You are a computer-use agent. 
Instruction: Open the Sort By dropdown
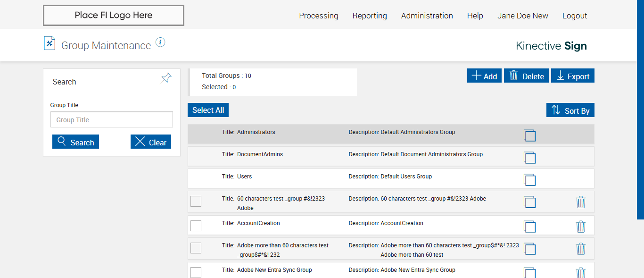[x=570, y=110]
